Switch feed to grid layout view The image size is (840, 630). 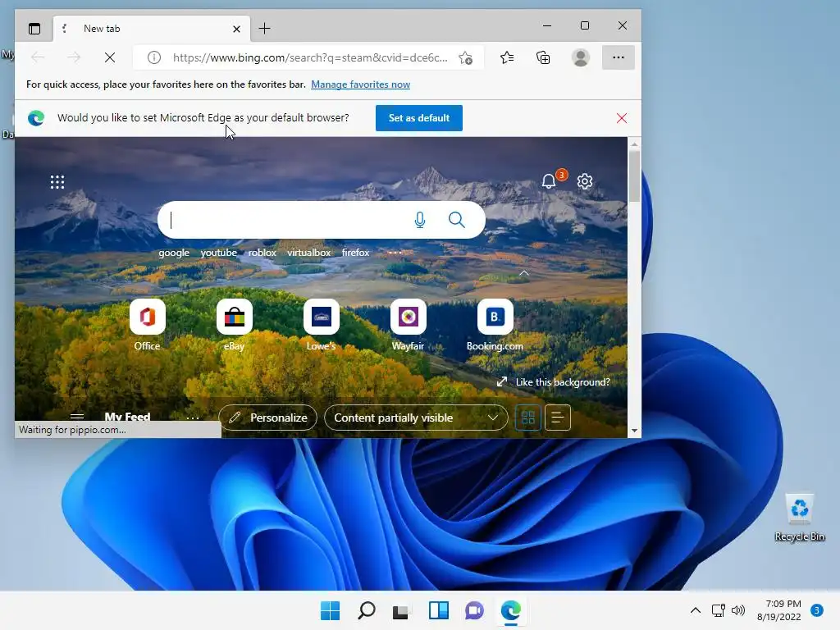click(527, 418)
